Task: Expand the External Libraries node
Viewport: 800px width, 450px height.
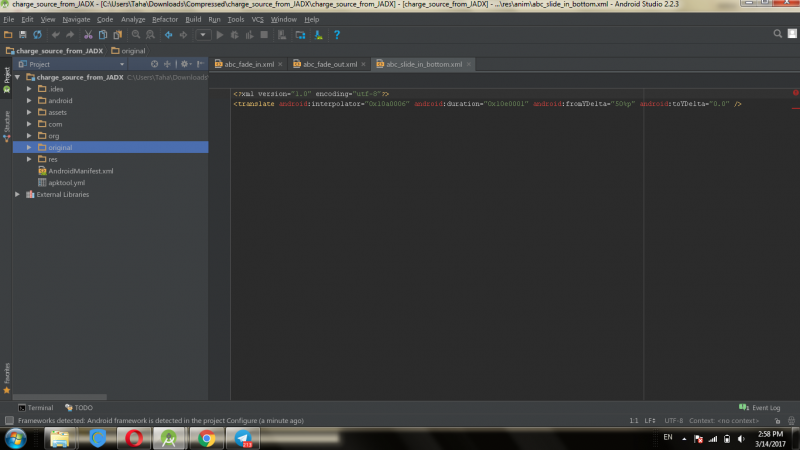Action: 17,194
